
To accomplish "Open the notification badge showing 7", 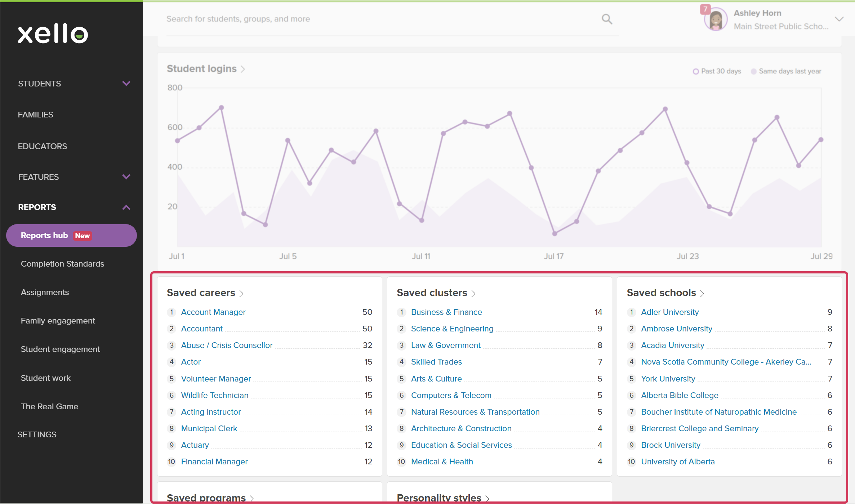I will coord(705,9).
